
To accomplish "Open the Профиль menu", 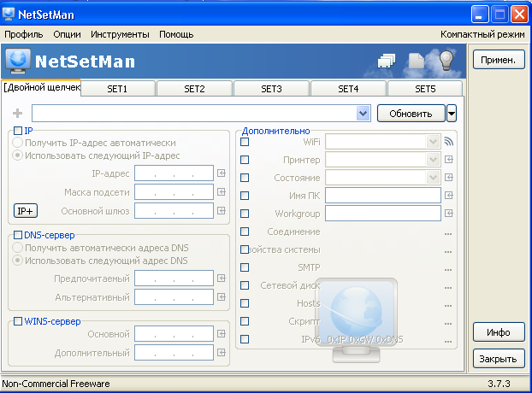I will coord(24,34).
